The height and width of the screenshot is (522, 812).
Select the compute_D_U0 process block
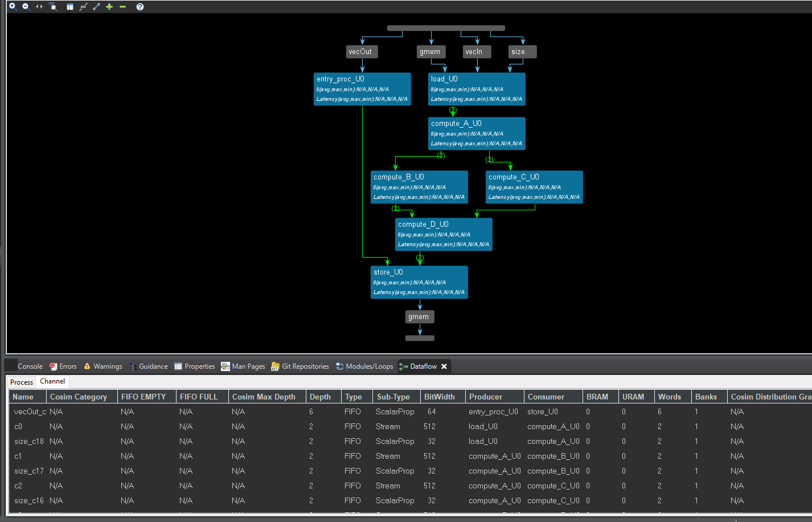(x=444, y=234)
